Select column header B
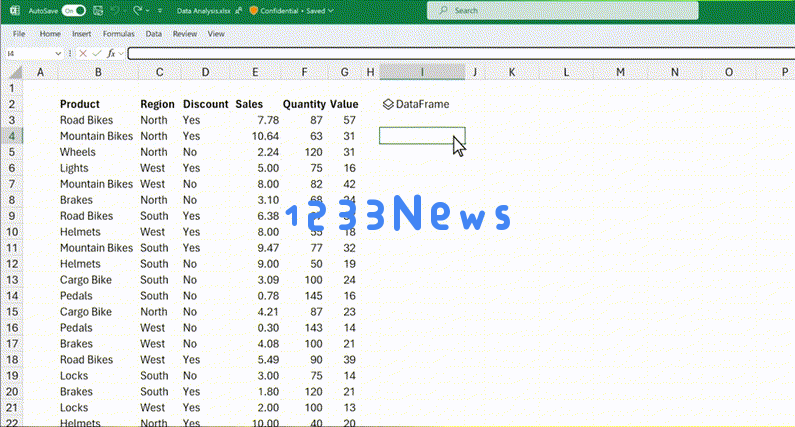The height and width of the screenshot is (427, 795). coord(98,73)
